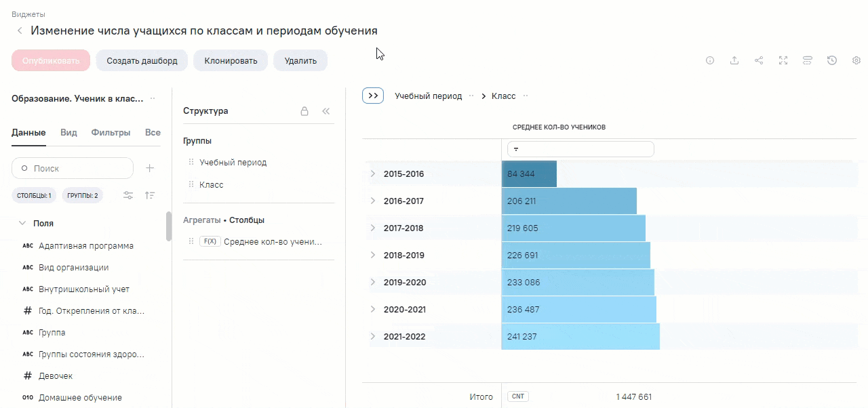
Task: Collapse the Поля fields list
Action: pos(22,223)
